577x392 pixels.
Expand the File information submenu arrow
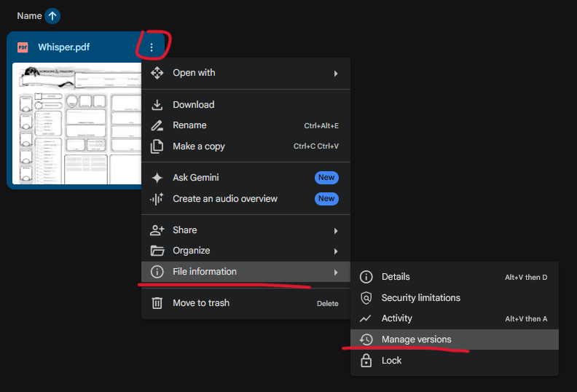click(336, 273)
